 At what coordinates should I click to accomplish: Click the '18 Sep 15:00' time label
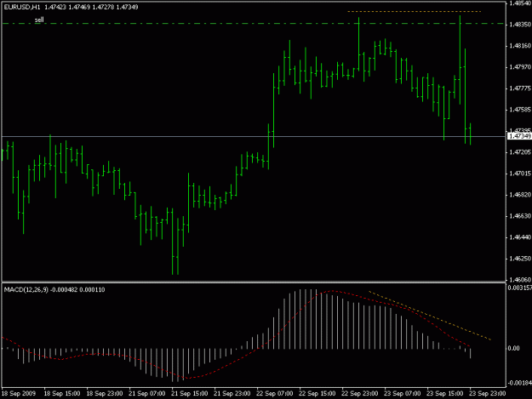tap(62, 393)
